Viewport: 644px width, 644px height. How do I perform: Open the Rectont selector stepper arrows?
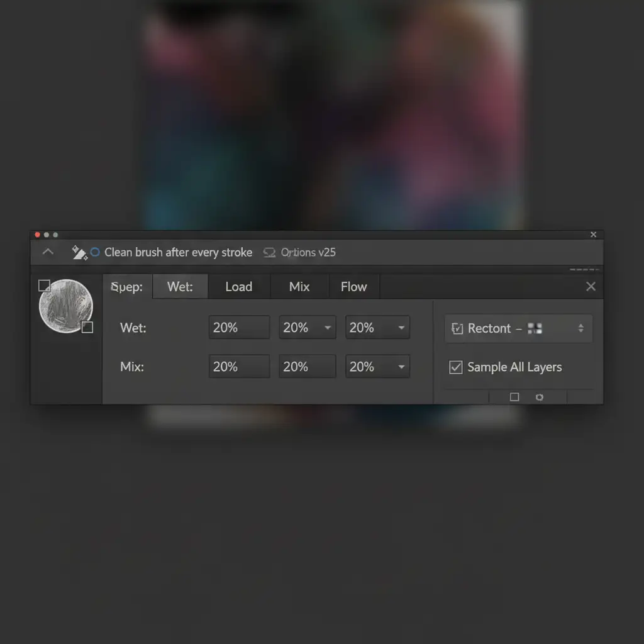tap(580, 328)
